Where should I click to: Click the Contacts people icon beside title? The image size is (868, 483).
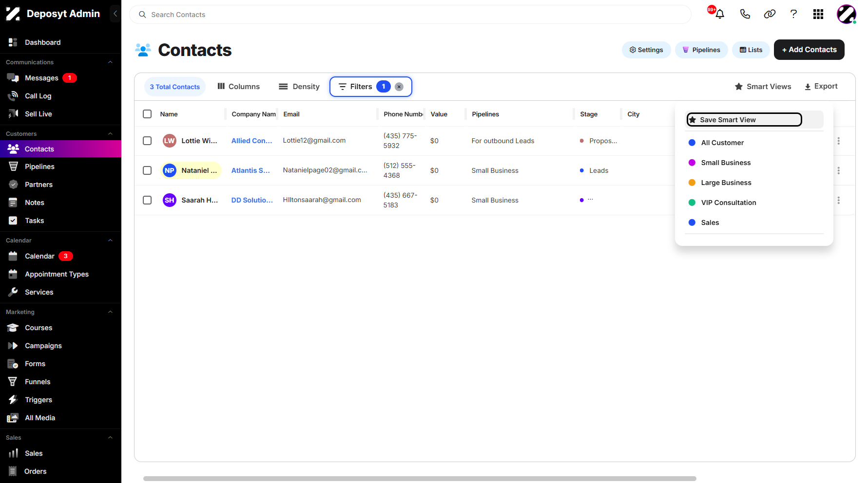pyautogui.click(x=143, y=50)
